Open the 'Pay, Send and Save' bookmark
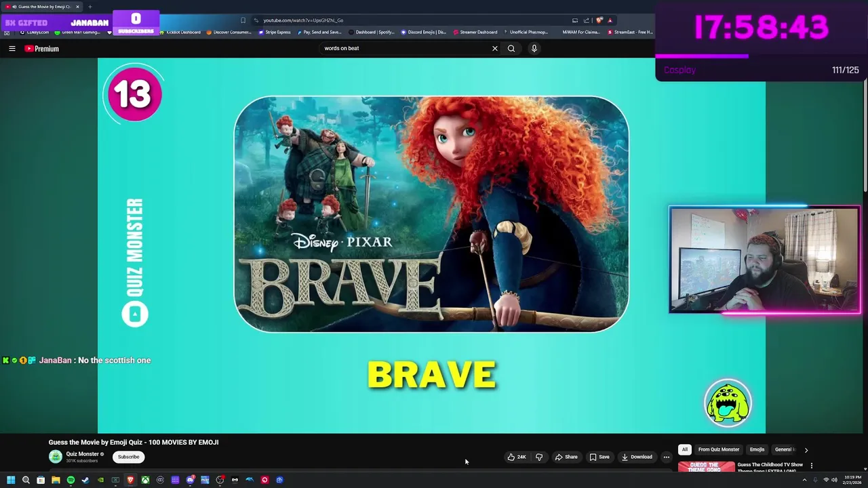Viewport: 868px width, 488px height. (x=319, y=32)
